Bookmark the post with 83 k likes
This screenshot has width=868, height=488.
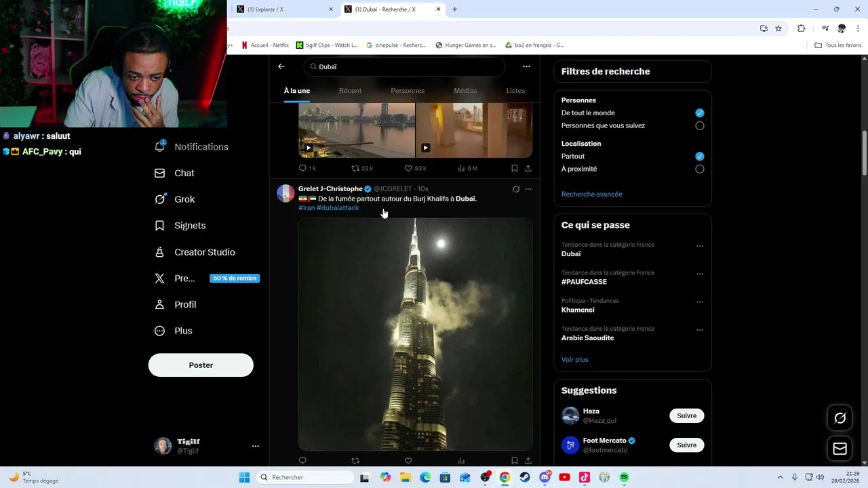(x=515, y=168)
